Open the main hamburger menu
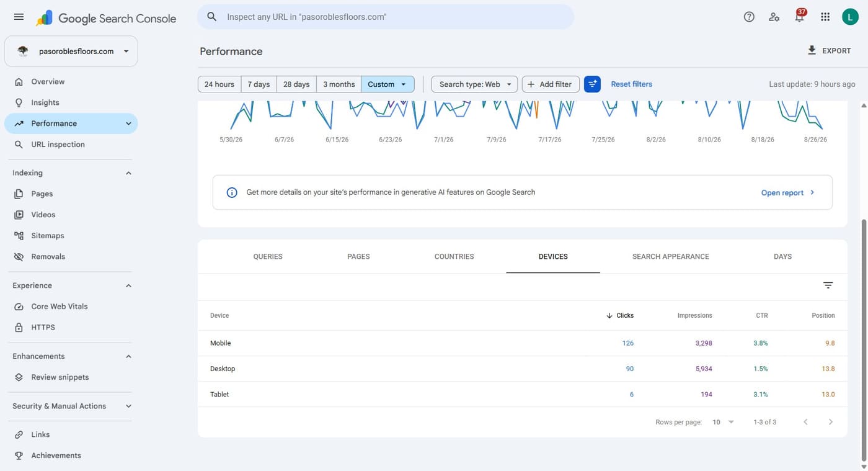The height and width of the screenshot is (471, 868). click(19, 17)
